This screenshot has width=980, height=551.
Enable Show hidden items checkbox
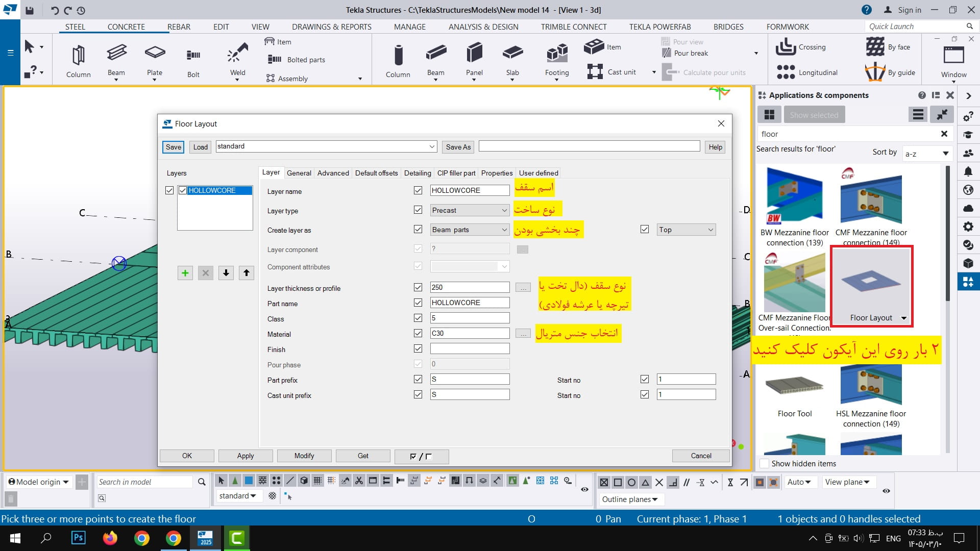765,463
